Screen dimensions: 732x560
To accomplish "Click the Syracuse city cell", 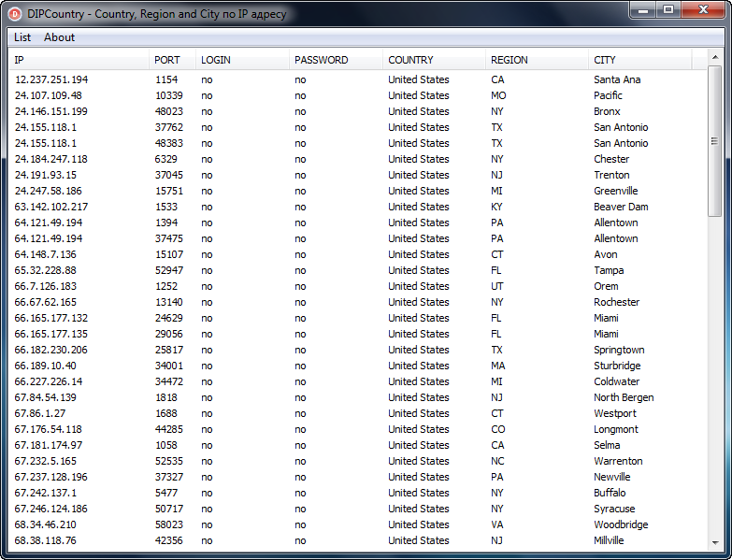I will 614,509.
